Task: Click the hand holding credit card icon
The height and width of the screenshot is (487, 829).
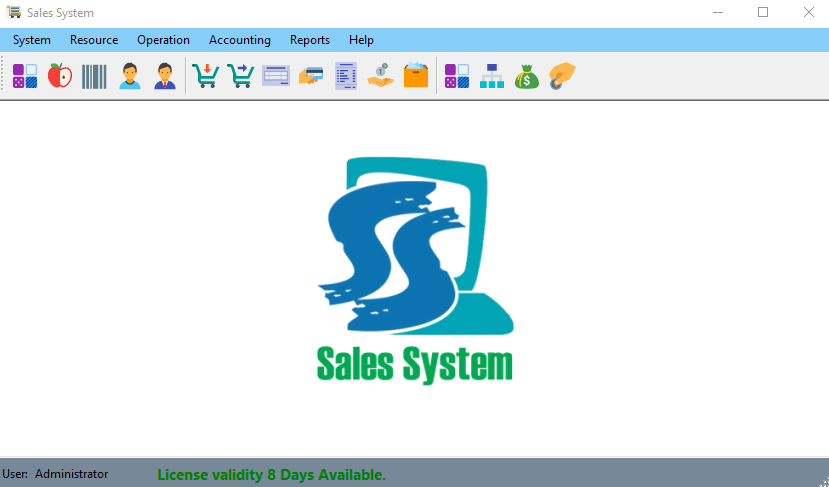Action: [310, 76]
